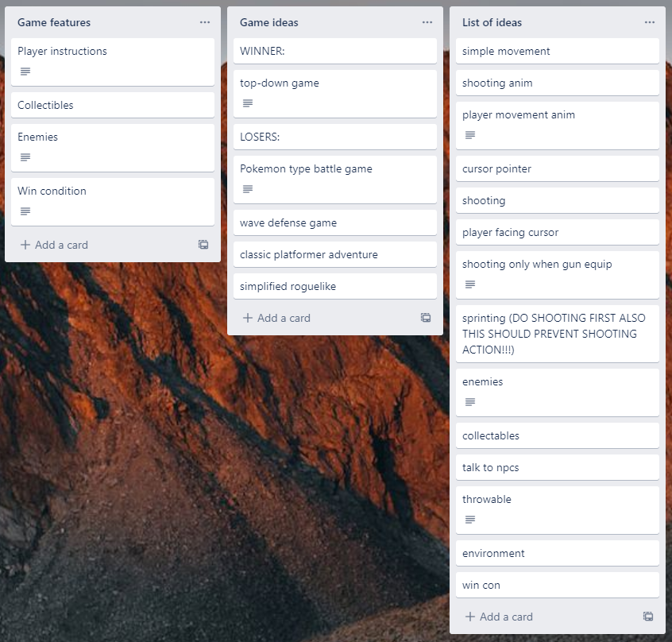Image resolution: width=672 pixels, height=642 pixels.
Task: Open the Pokemon type battle game card
Action: click(x=335, y=180)
